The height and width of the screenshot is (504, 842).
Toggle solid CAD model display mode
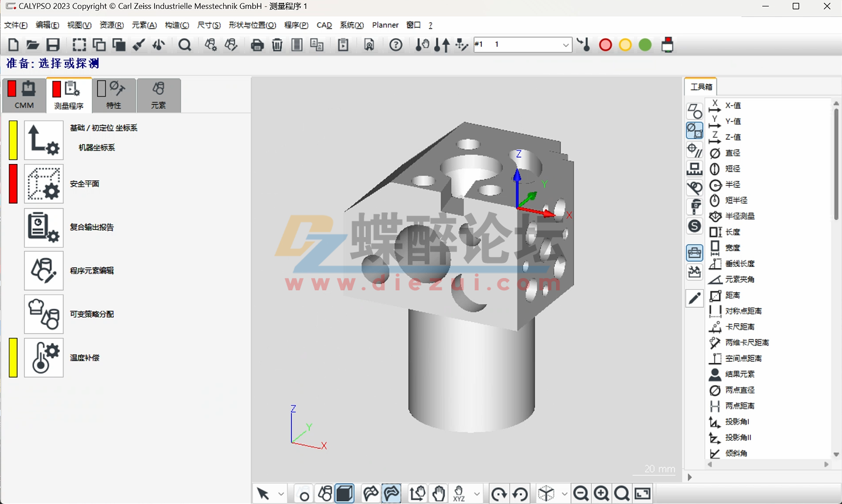point(344,493)
